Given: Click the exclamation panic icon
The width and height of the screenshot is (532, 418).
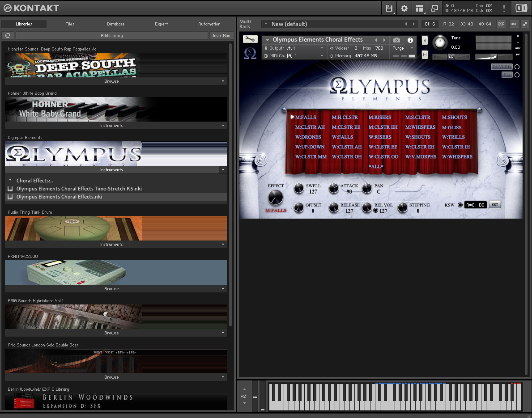Looking at the screenshot, I should (x=504, y=8).
